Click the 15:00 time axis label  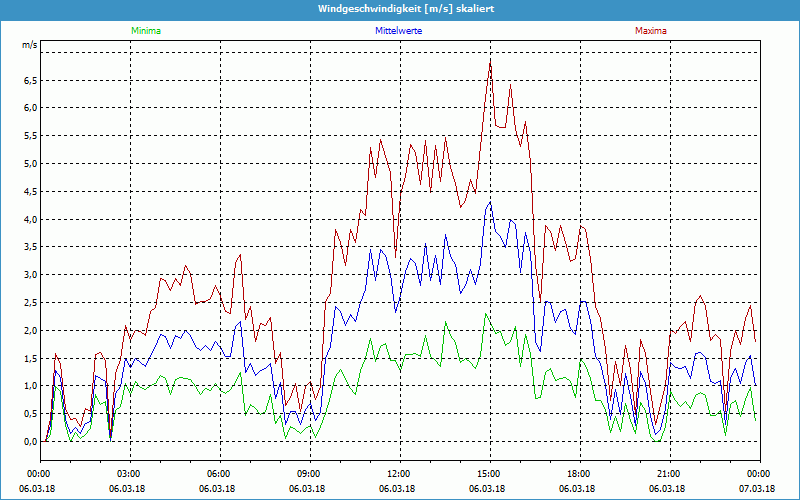click(488, 474)
